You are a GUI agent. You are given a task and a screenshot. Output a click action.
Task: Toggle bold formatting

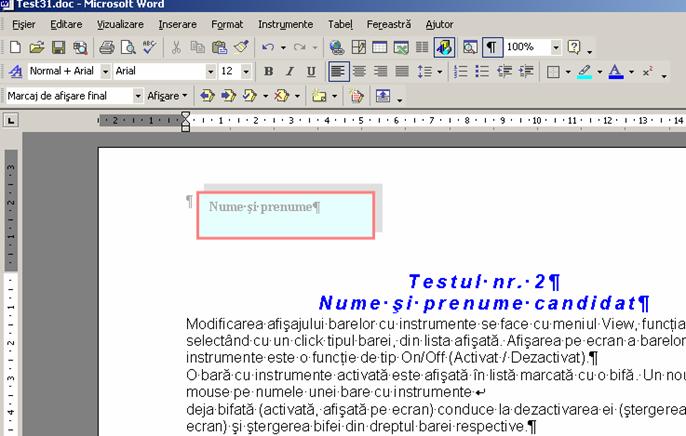pyautogui.click(x=269, y=72)
